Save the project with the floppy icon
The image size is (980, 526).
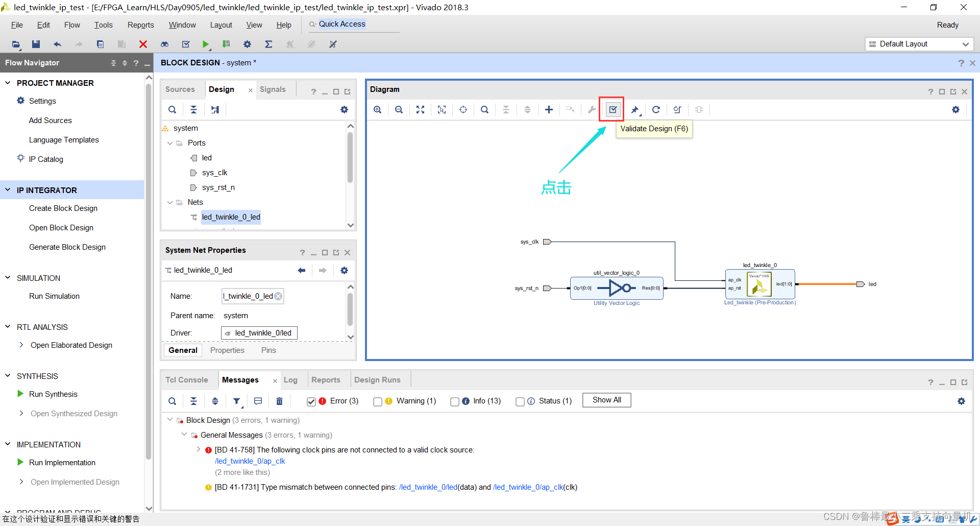coord(36,44)
